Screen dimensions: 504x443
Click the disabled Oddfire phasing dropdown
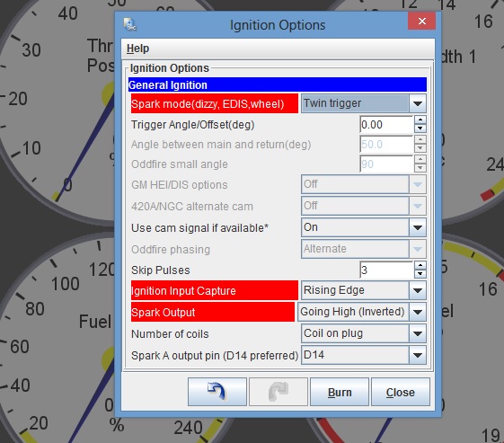click(x=364, y=249)
